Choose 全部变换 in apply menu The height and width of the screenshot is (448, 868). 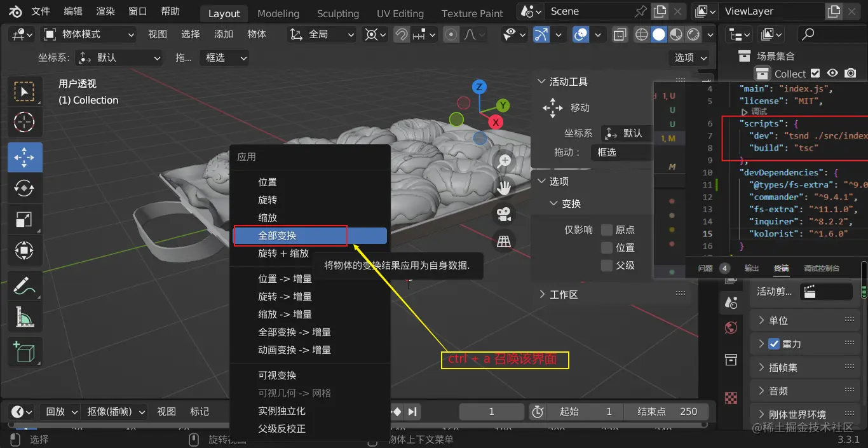(310, 236)
